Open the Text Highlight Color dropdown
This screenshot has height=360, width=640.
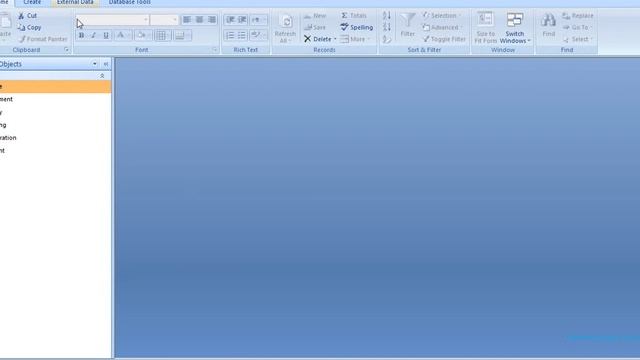point(258,36)
